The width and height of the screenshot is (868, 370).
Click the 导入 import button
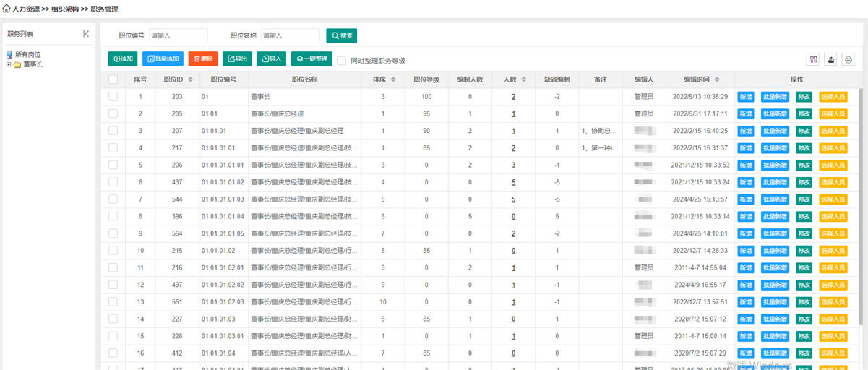[x=272, y=59]
